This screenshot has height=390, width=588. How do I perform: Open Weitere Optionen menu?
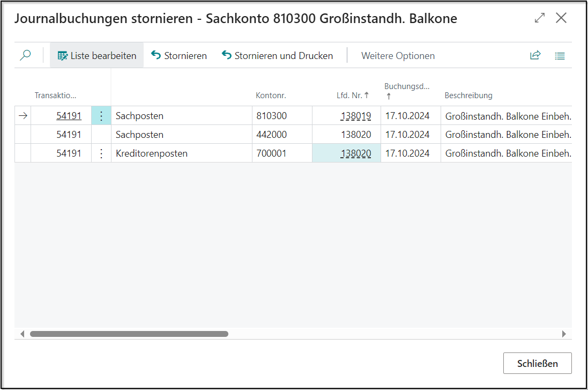pyautogui.click(x=398, y=56)
